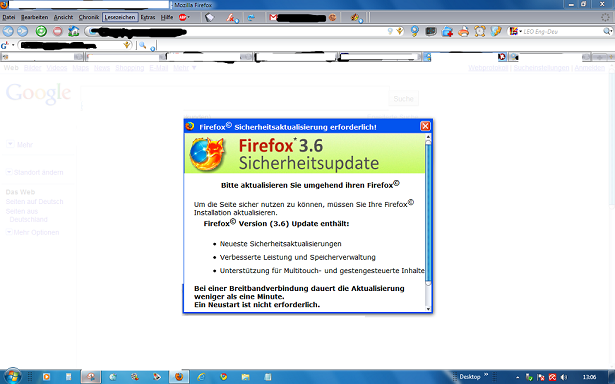The image size is (615, 384).
Task: Open the LEO search engine dropdown arrow
Action: (520, 31)
